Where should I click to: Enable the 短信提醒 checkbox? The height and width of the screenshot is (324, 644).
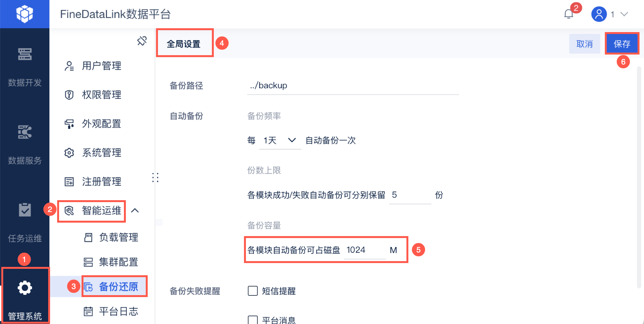[253, 291]
